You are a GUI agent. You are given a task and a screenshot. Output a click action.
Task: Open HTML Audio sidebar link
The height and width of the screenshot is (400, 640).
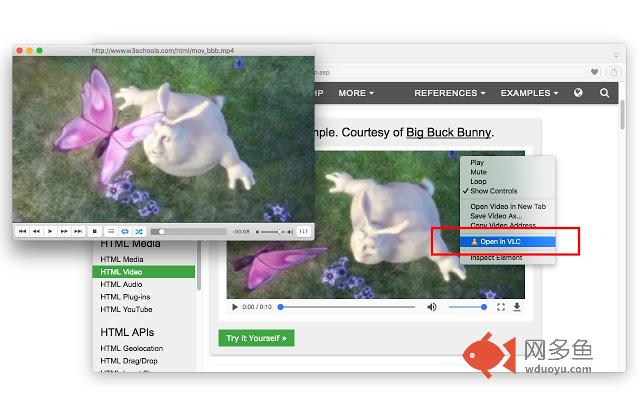pos(121,284)
